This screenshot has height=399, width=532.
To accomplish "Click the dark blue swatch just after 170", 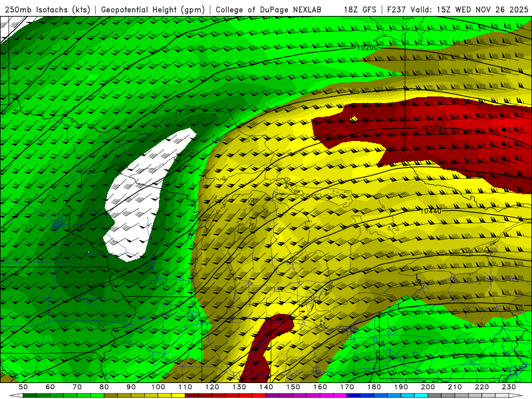I will [354, 395].
